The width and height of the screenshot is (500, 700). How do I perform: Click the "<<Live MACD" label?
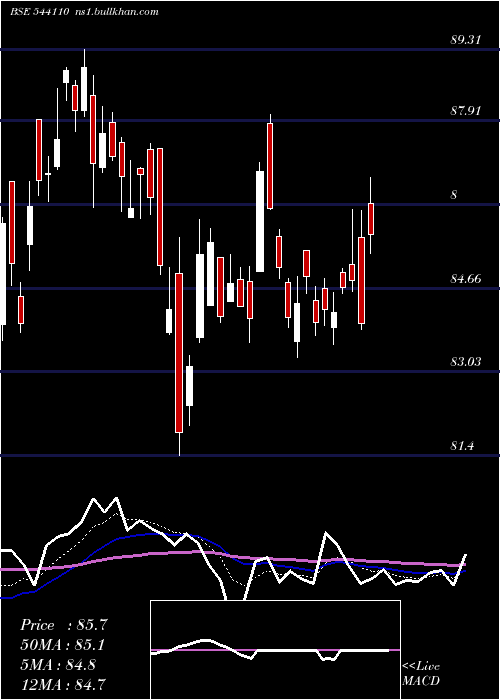pyautogui.click(x=421, y=673)
